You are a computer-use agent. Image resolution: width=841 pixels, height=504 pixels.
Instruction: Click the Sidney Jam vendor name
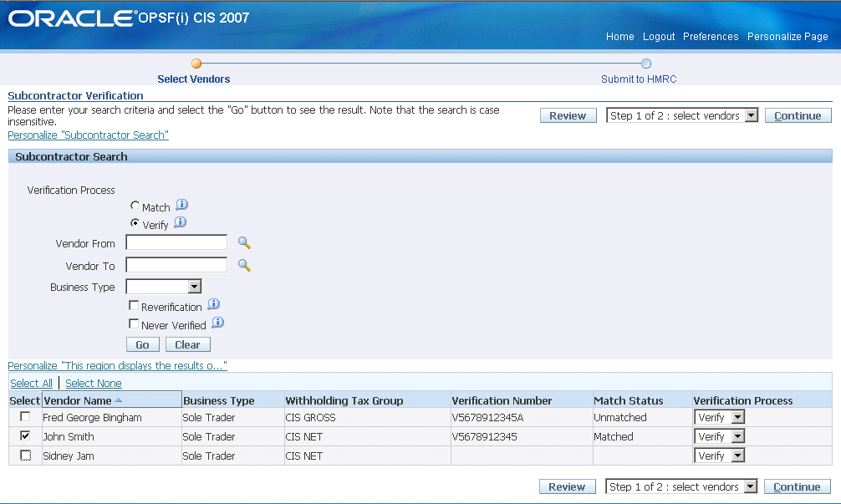68,456
